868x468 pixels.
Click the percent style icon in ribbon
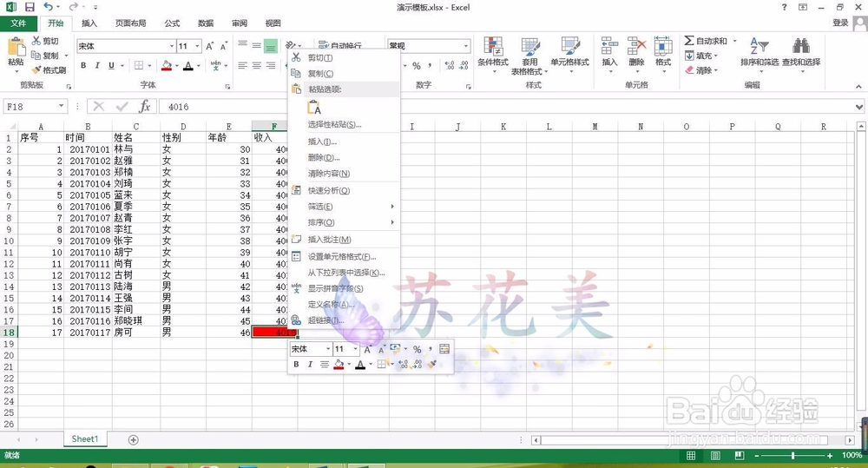pos(417,65)
